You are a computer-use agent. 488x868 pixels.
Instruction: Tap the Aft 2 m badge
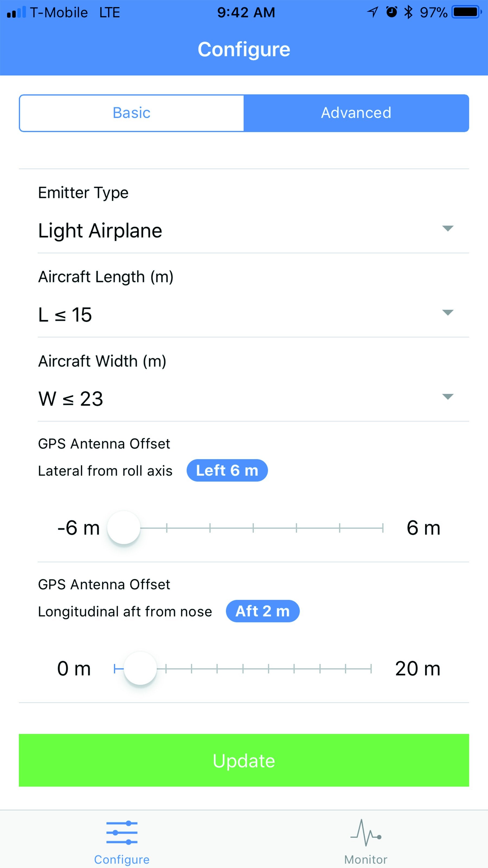coord(262,611)
